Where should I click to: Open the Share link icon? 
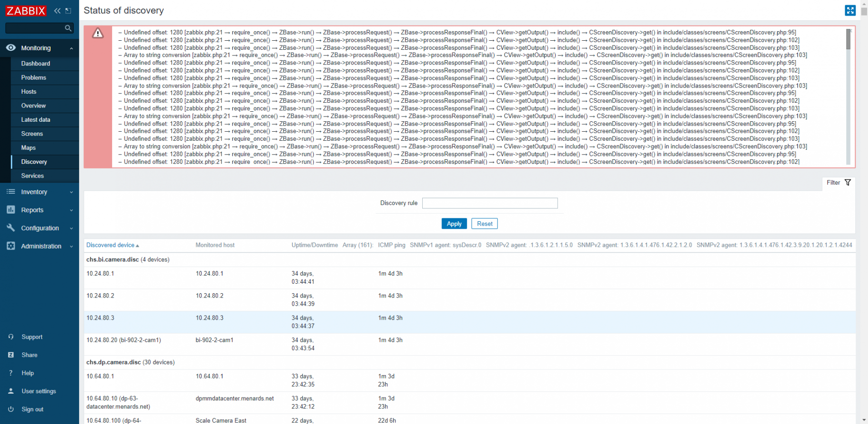point(11,355)
